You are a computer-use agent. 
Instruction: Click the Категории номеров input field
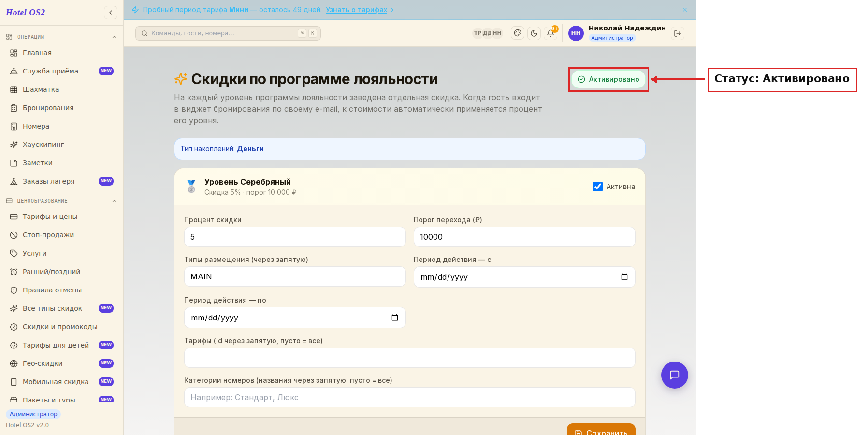pos(410,397)
